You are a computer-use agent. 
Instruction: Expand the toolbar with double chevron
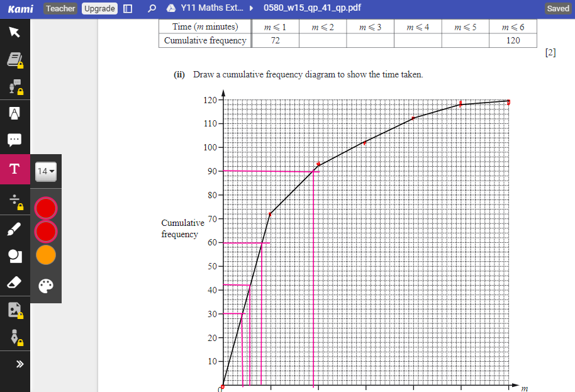pyautogui.click(x=19, y=364)
